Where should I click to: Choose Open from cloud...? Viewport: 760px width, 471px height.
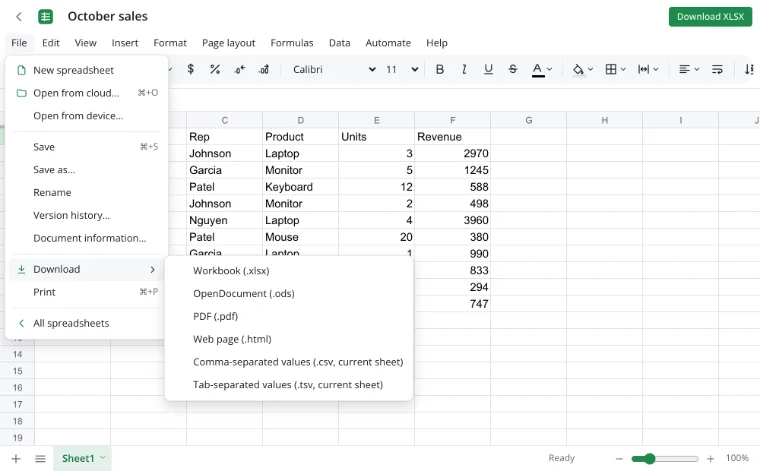(86, 93)
